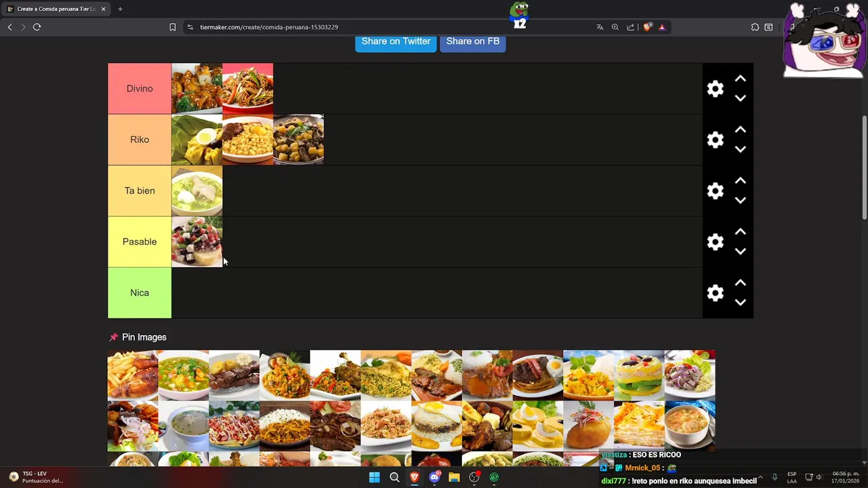Move the Ta bien row up with its arrow
Viewport: 868px width, 488px height.
pos(741,181)
